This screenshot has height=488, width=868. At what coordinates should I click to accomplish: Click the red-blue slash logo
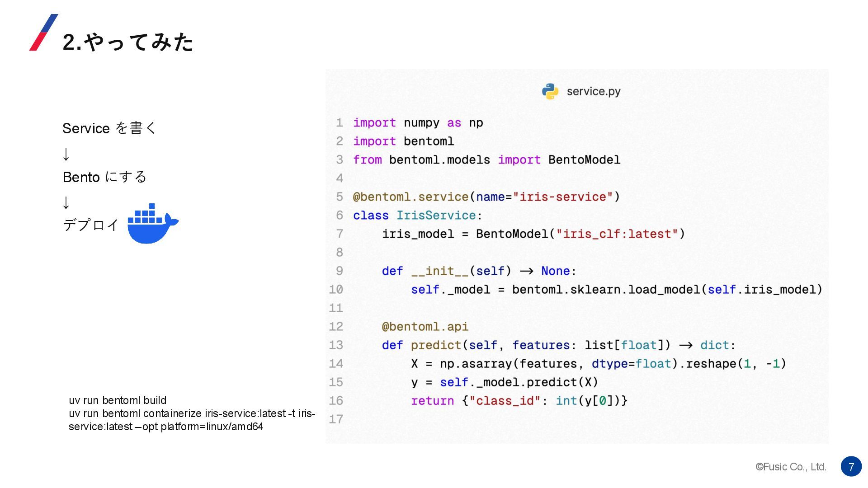coord(43,33)
